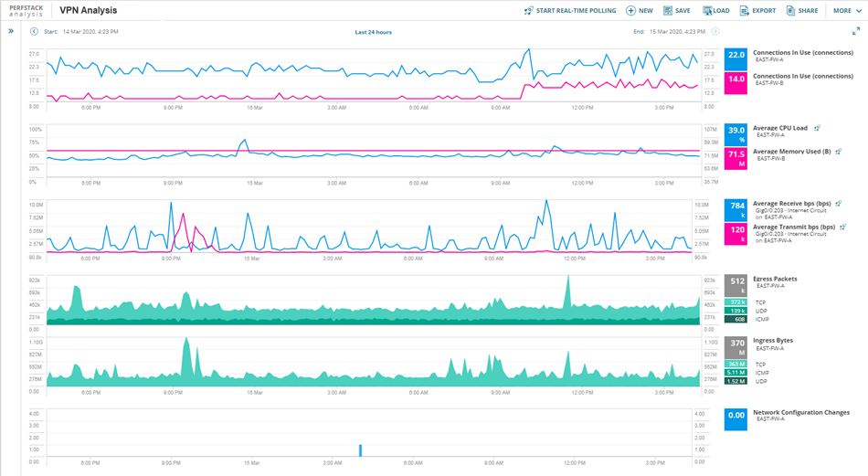Screen dimensions: 868x476
Task: Select the blue 784 k Receive bps swatch
Action: pyautogui.click(x=736, y=210)
